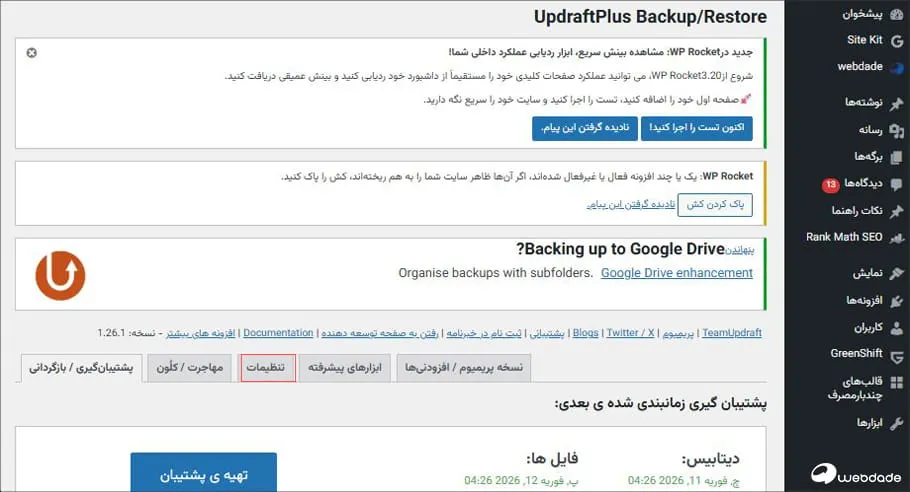
Task: Click the فایل ها scheduled backup date
Action: point(521,480)
